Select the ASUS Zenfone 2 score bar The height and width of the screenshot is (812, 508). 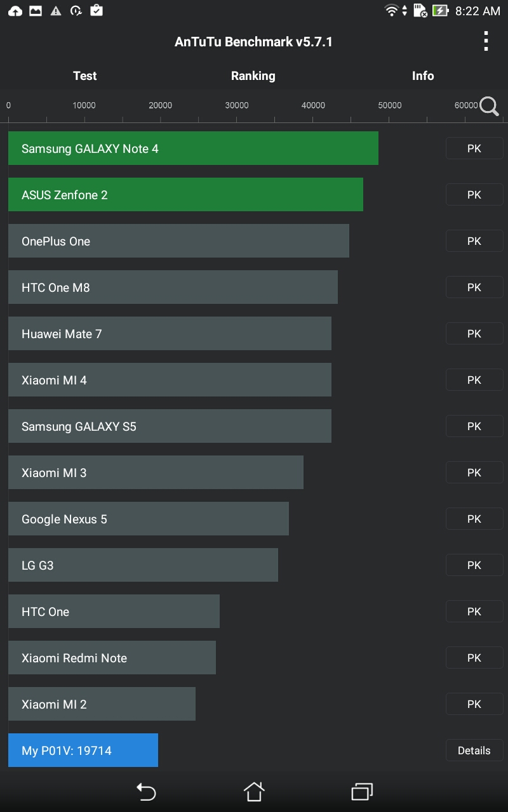click(185, 195)
